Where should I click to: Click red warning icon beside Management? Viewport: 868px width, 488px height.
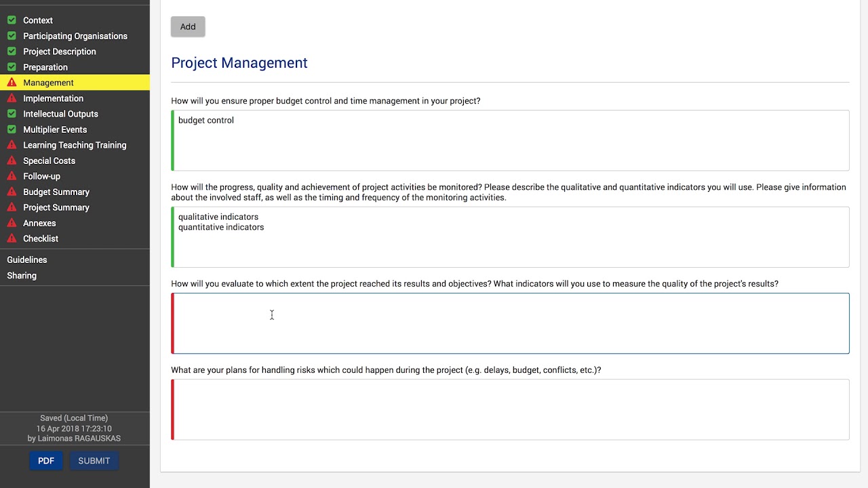coord(12,83)
